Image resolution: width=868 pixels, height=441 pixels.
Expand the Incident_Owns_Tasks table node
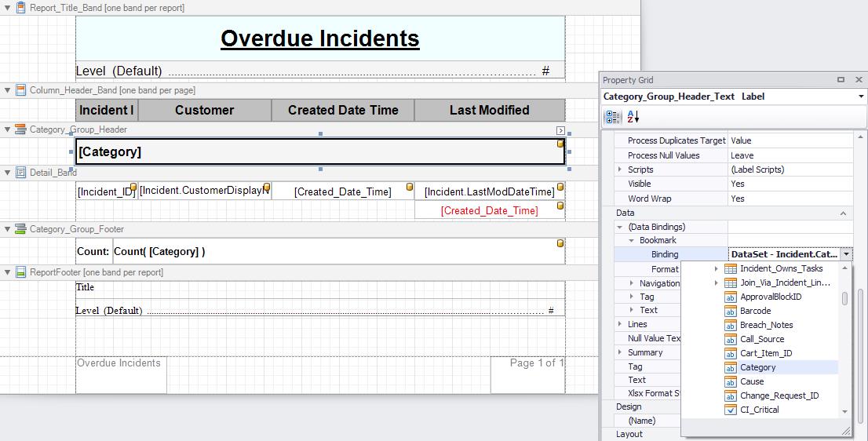point(716,268)
